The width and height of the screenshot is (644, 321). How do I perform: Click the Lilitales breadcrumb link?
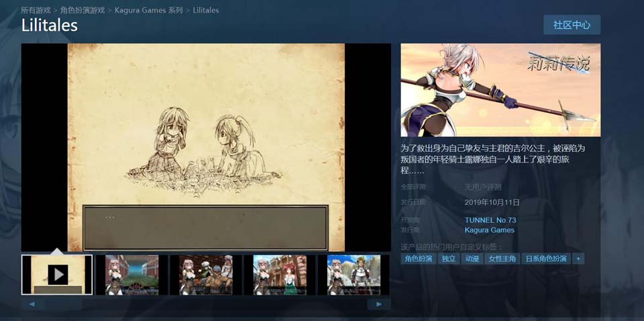[x=206, y=10]
